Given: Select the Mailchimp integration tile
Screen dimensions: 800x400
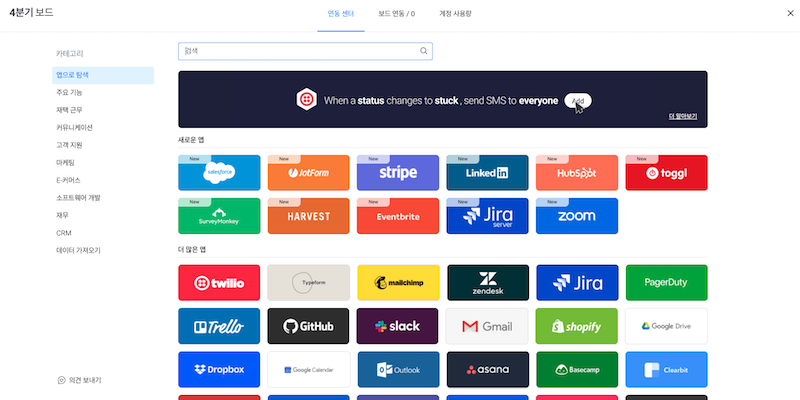Looking at the screenshot, I should click(398, 283).
